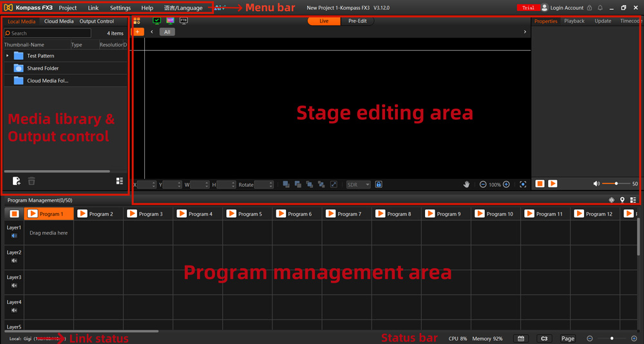Open the Link menu
Image resolution: width=644 pixels, height=344 pixels.
coord(93,8)
